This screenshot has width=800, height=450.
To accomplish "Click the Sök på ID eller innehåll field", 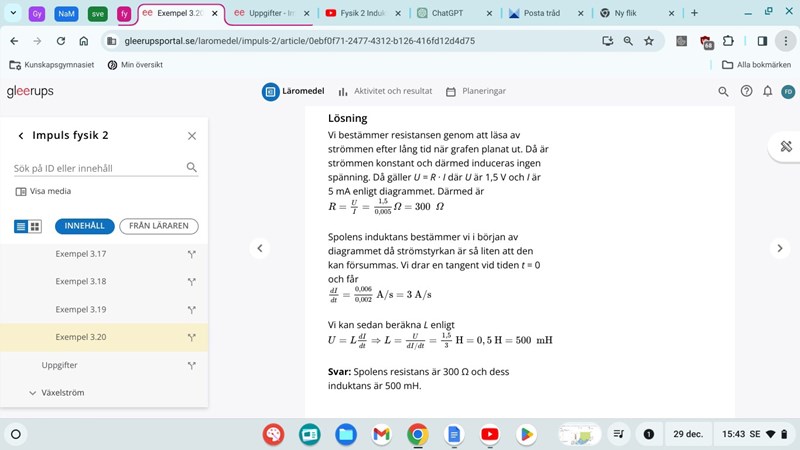I will click(x=97, y=168).
